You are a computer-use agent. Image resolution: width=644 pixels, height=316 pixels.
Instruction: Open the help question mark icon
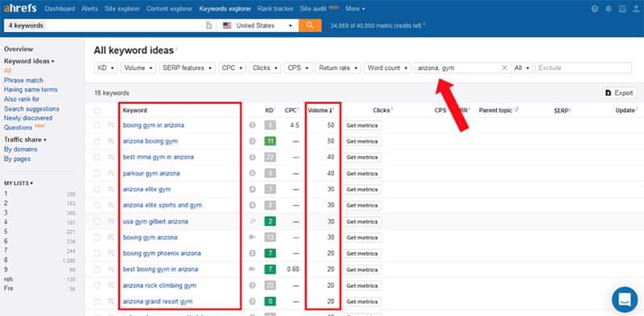tap(595, 9)
